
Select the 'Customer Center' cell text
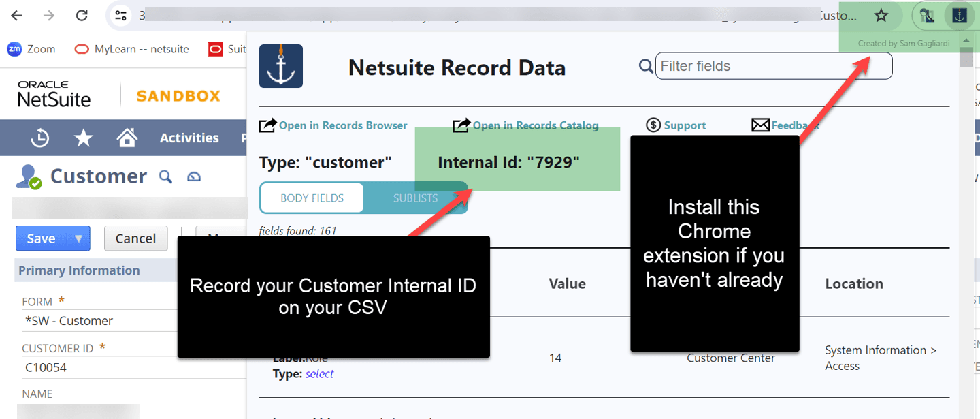(730, 358)
